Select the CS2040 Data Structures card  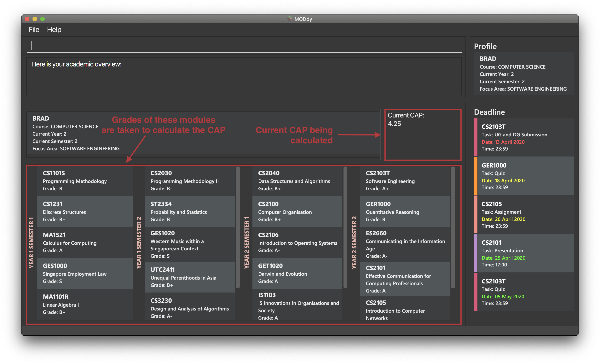click(x=297, y=180)
